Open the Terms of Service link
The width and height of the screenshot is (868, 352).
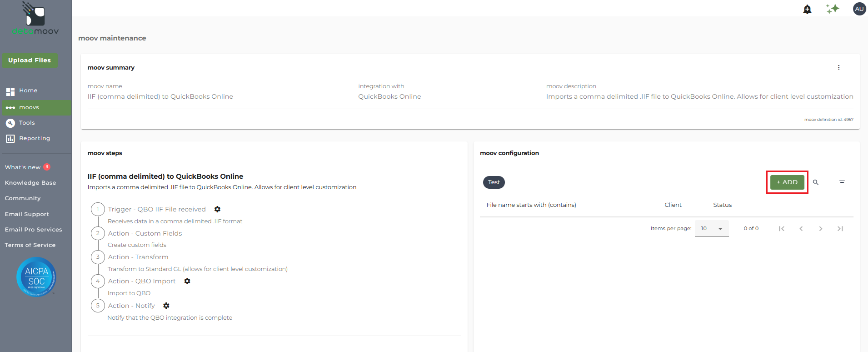click(30, 245)
